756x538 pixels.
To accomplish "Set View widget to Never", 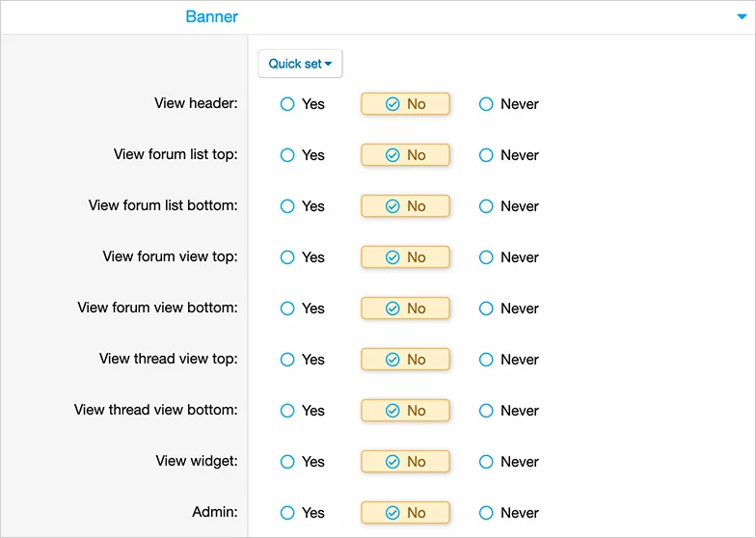I will pos(486,462).
